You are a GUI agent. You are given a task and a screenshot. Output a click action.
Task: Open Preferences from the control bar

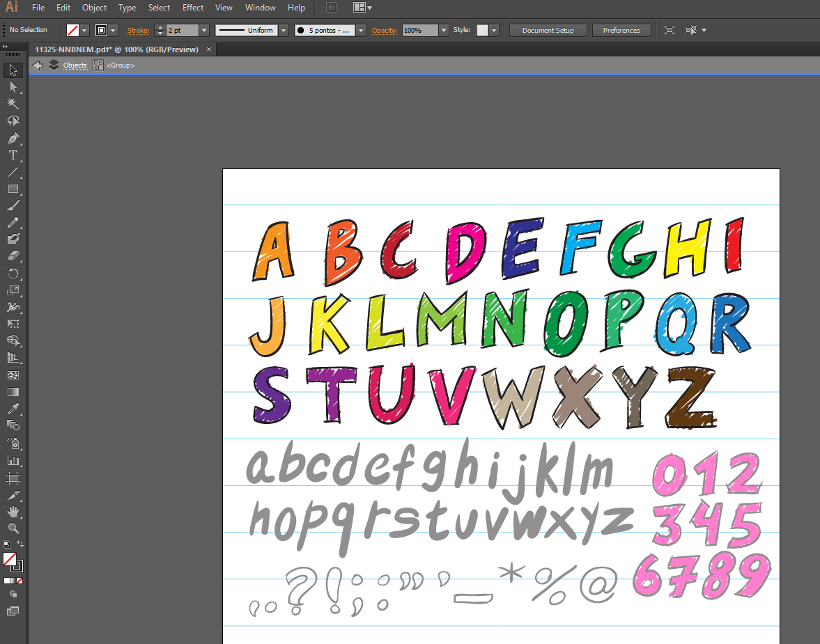621,31
